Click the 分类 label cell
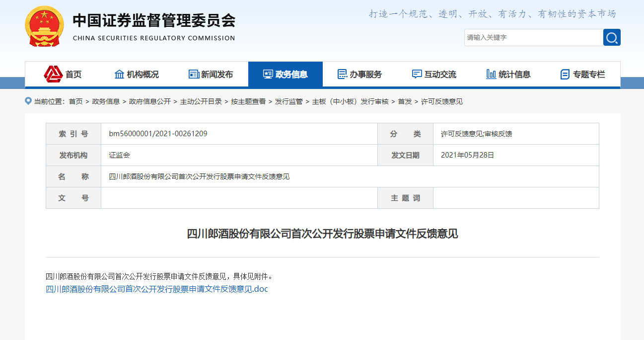Screen dimensions: 644x340 (405, 134)
